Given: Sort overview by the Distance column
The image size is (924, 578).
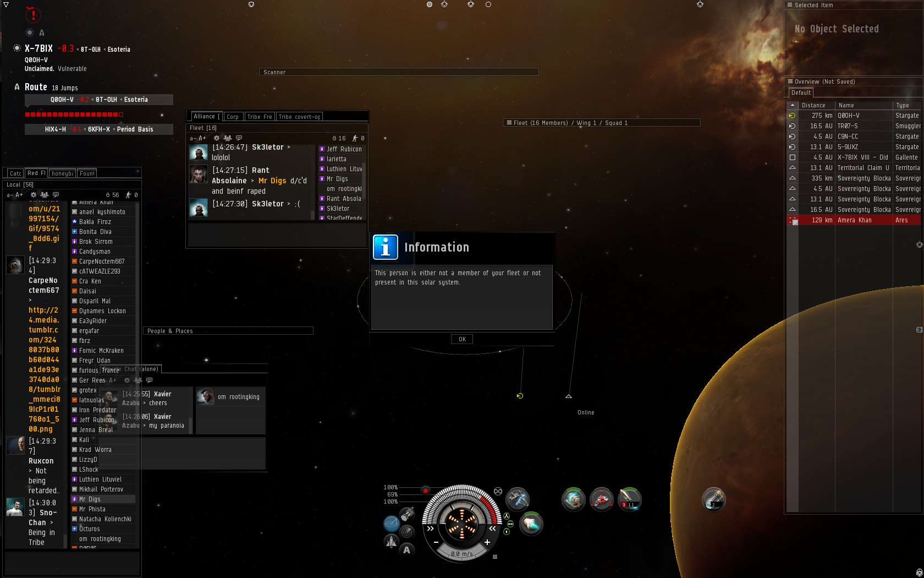Looking at the screenshot, I should coord(816,105).
